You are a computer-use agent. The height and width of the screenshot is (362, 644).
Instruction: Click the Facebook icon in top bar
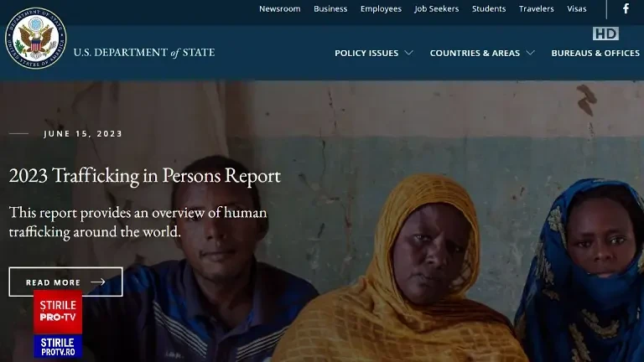(x=626, y=8)
